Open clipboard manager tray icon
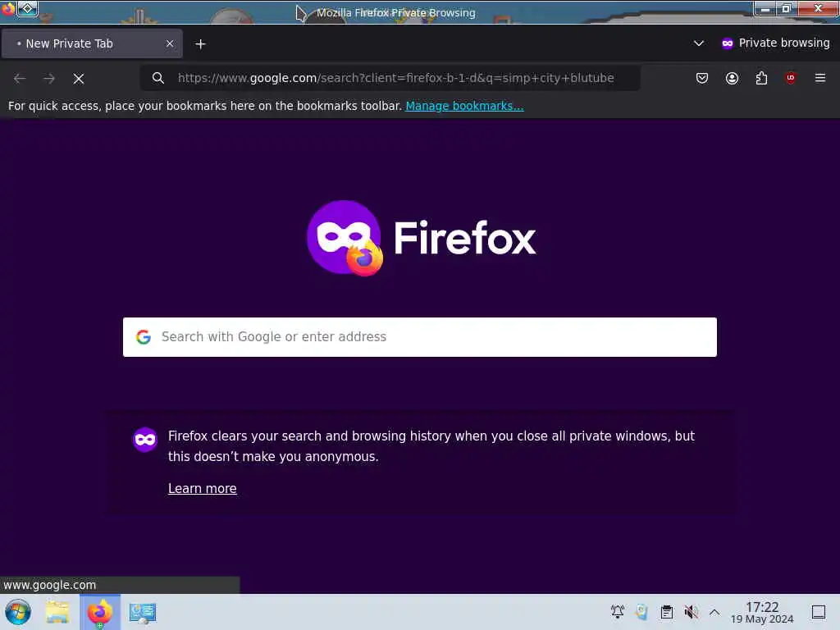 click(x=666, y=612)
